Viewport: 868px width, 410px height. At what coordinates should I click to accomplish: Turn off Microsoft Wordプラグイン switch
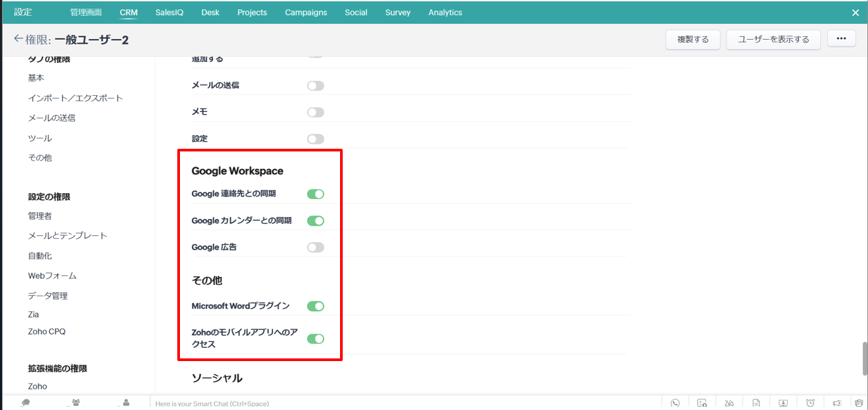[x=316, y=306]
